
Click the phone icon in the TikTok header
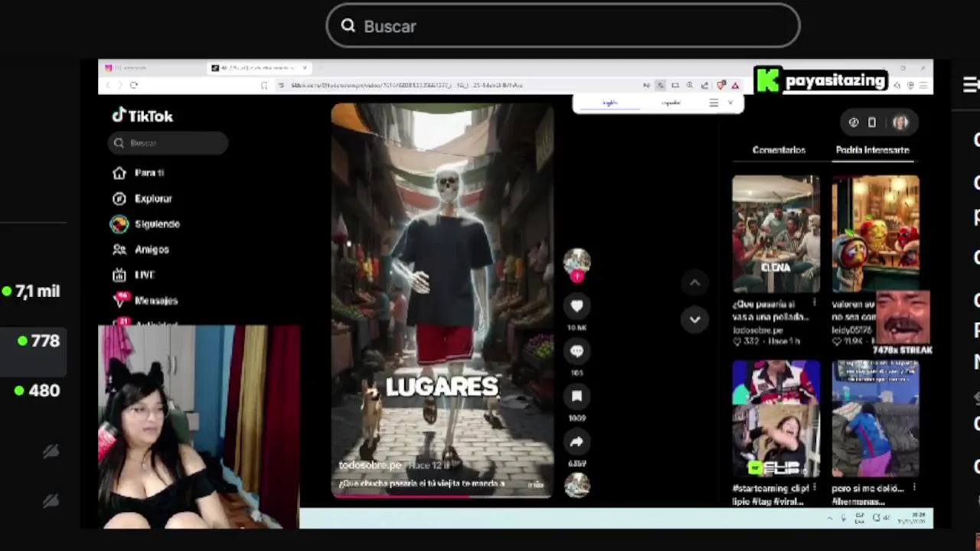tap(872, 122)
